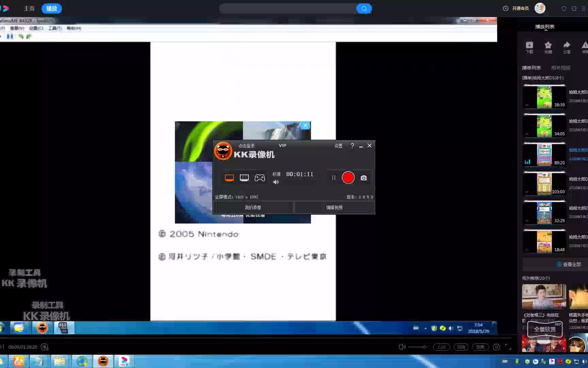This screenshot has height=368, width=588.
Task: Open the 38:39 哈姆太郎 video thumbnail
Action: 544,96
